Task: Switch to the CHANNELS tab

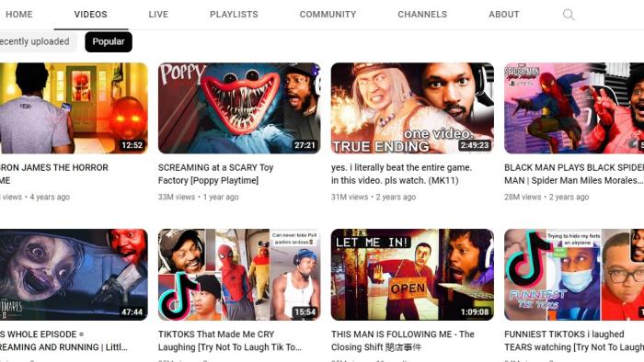Action: click(422, 15)
